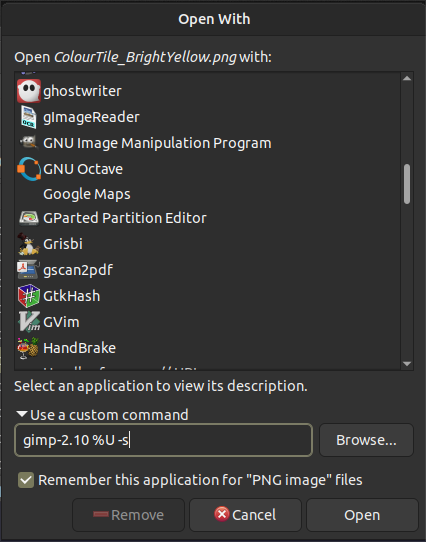Uncheck Remember this application for PNG files

coord(26,480)
